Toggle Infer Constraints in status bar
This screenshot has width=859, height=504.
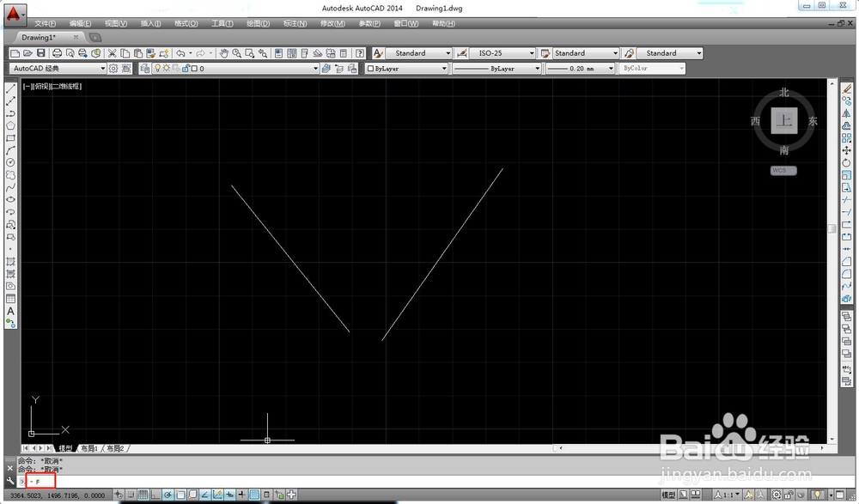(x=119, y=495)
